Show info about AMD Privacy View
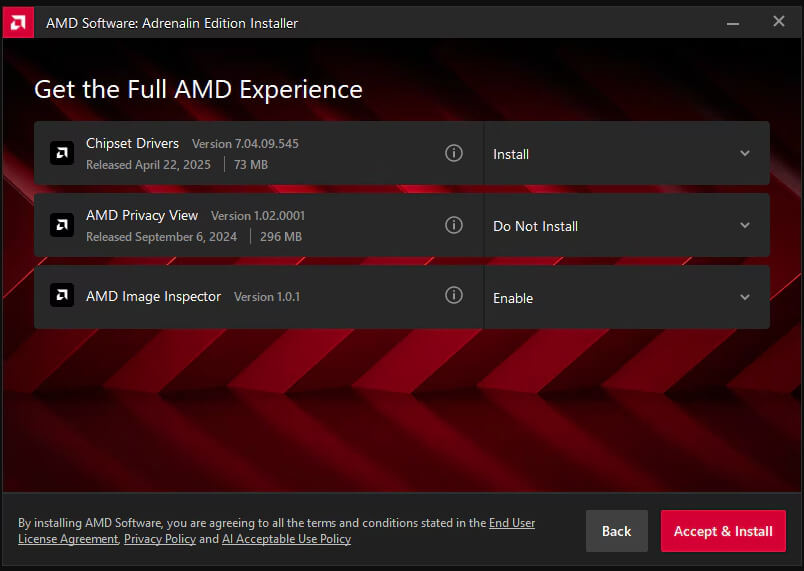Screen dimensions: 804x571 click(x=454, y=225)
